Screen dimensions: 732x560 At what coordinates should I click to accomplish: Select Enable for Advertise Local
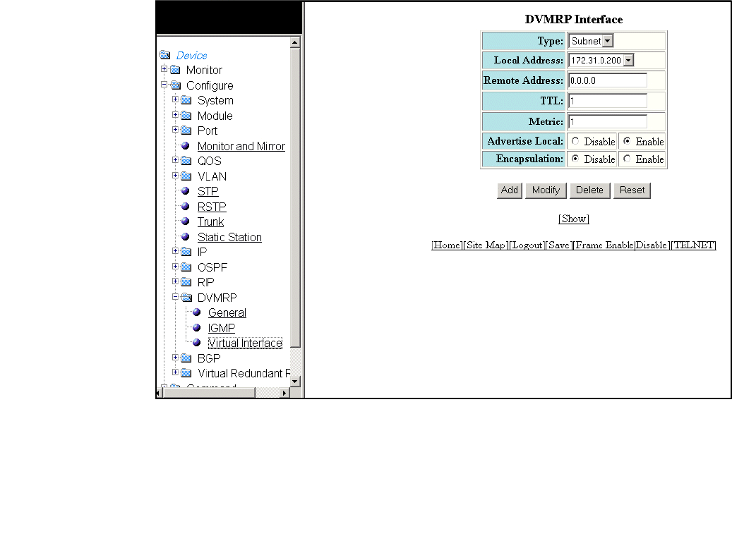coord(627,141)
